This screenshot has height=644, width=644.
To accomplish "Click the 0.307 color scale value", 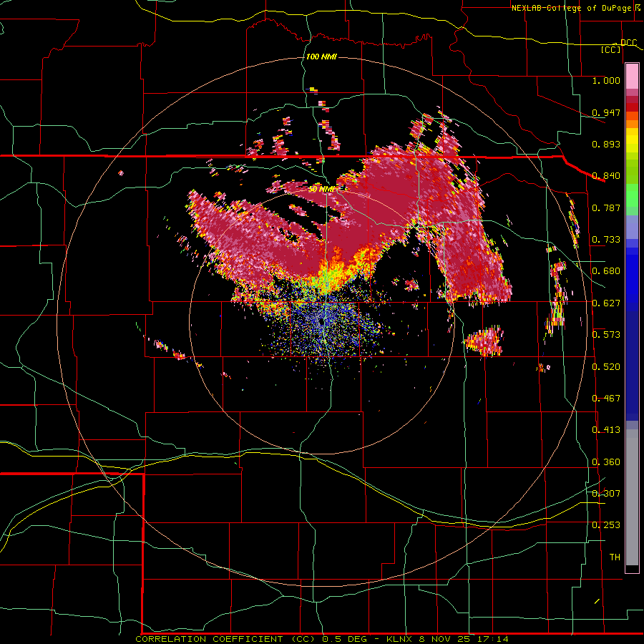I will tap(606, 494).
